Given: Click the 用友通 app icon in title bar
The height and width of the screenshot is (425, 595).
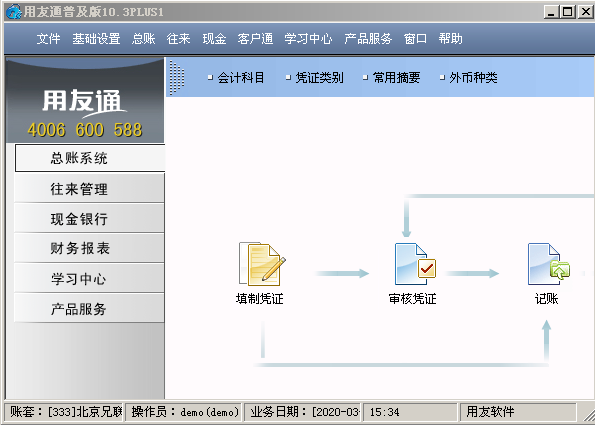Looking at the screenshot, I should [13, 11].
